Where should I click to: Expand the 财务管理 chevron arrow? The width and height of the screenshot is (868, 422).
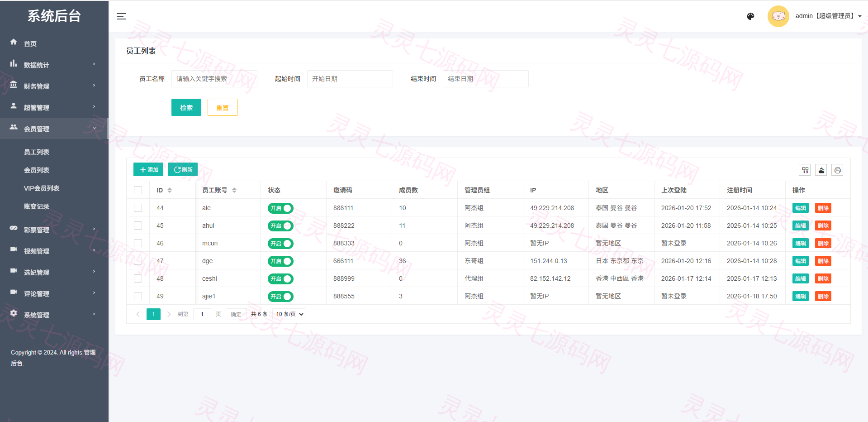click(94, 85)
